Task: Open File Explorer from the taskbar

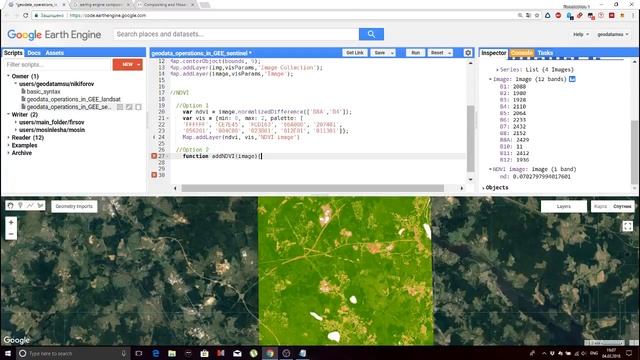Action: pos(172,353)
